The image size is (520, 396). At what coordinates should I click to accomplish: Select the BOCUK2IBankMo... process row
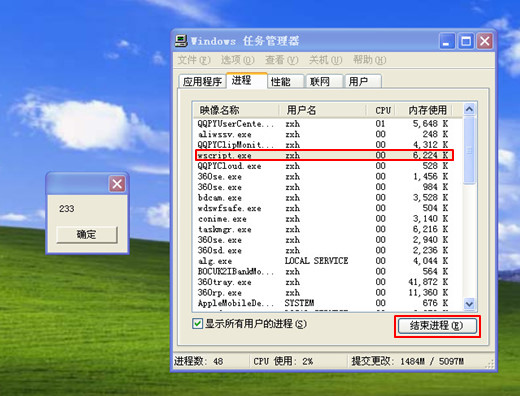coord(324,272)
